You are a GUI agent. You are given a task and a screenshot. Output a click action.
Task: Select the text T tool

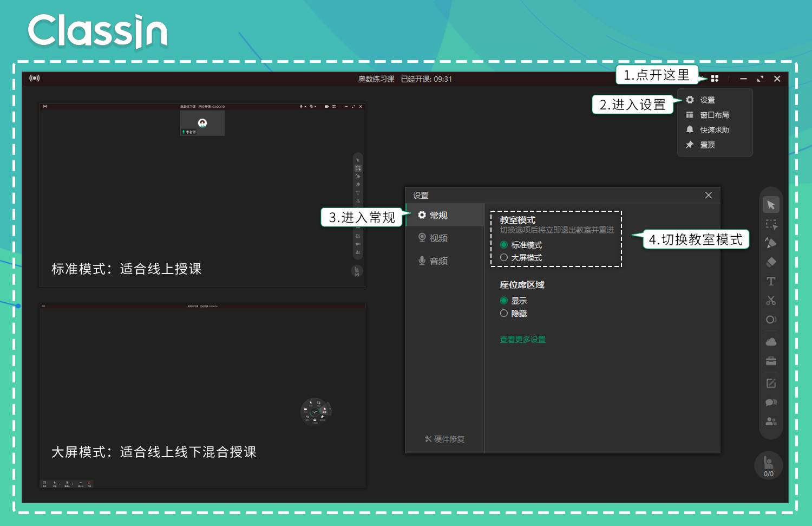coord(771,281)
